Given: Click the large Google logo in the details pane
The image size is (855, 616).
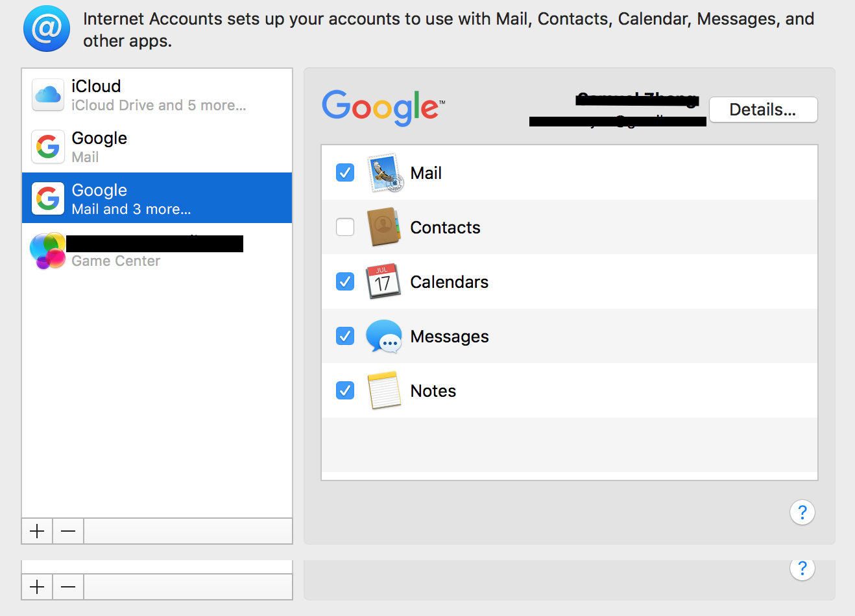Looking at the screenshot, I should (x=383, y=108).
